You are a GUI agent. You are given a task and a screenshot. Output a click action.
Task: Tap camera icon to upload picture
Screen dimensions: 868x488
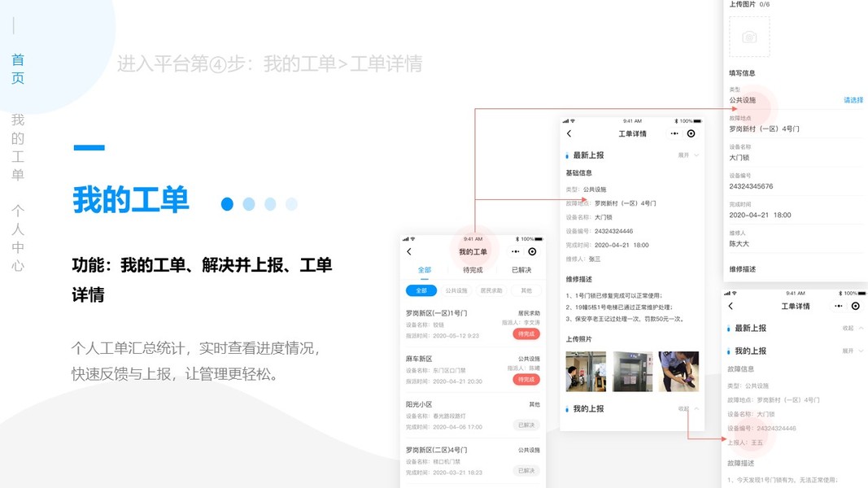[749, 37]
